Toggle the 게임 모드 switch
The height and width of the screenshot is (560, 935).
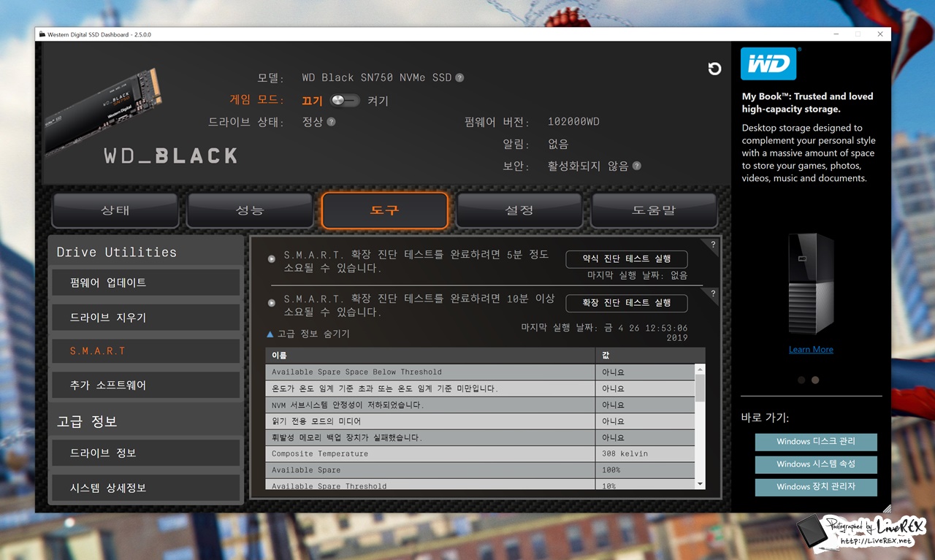pyautogui.click(x=345, y=101)
